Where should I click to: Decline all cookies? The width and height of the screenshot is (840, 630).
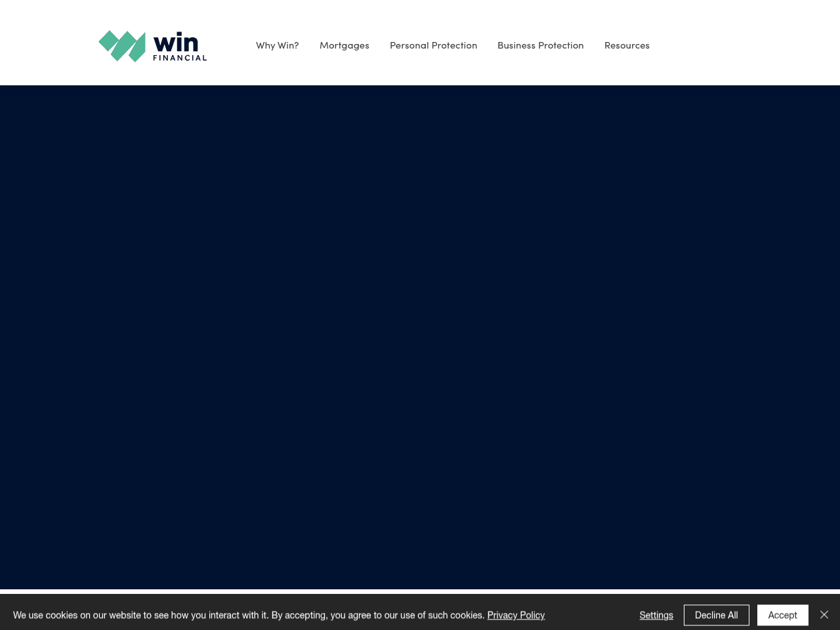[717, 615]
